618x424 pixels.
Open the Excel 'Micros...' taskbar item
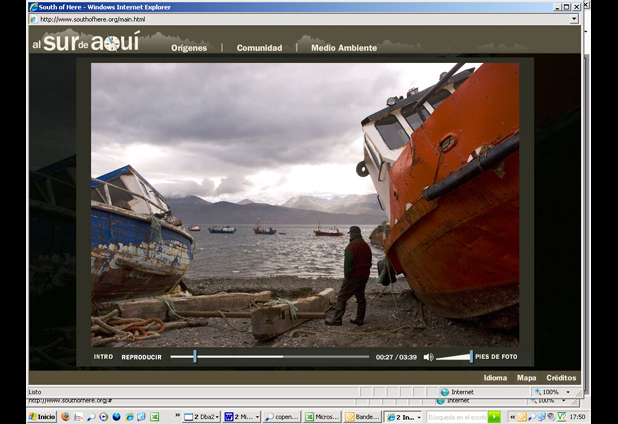point(323,417)
